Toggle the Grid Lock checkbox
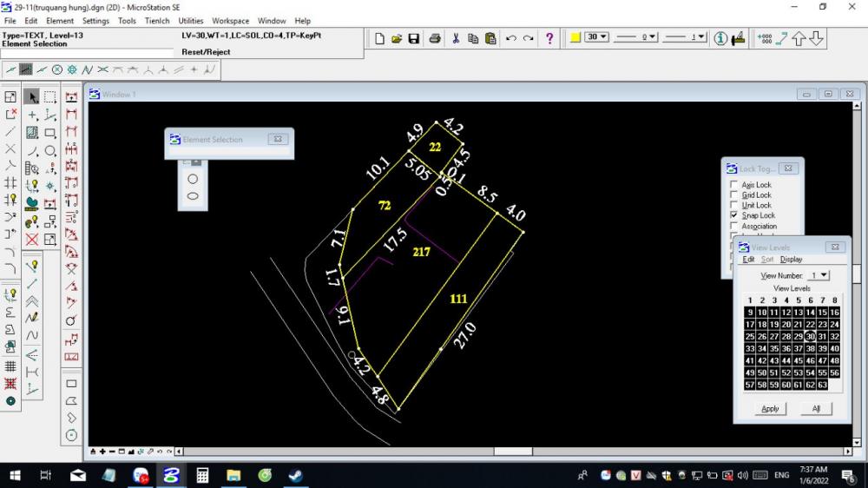Screen dimensions: 868x488 [x=734, y=195]
